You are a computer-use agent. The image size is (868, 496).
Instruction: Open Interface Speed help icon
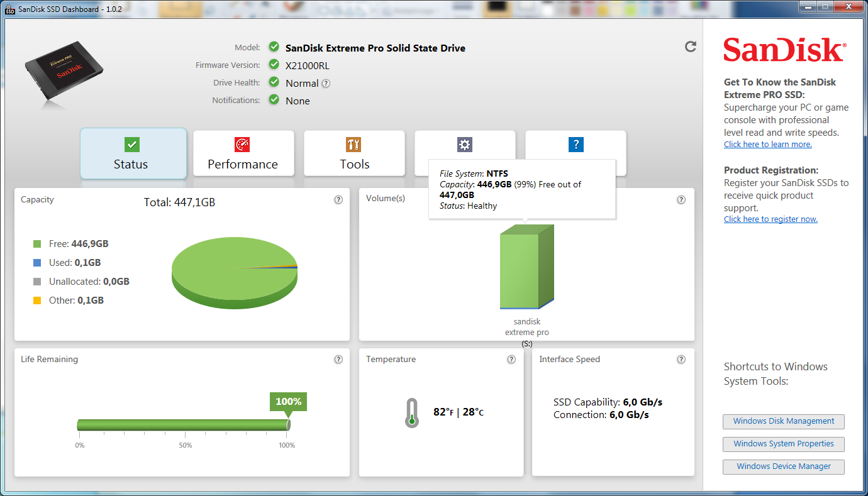coord(681,359)
